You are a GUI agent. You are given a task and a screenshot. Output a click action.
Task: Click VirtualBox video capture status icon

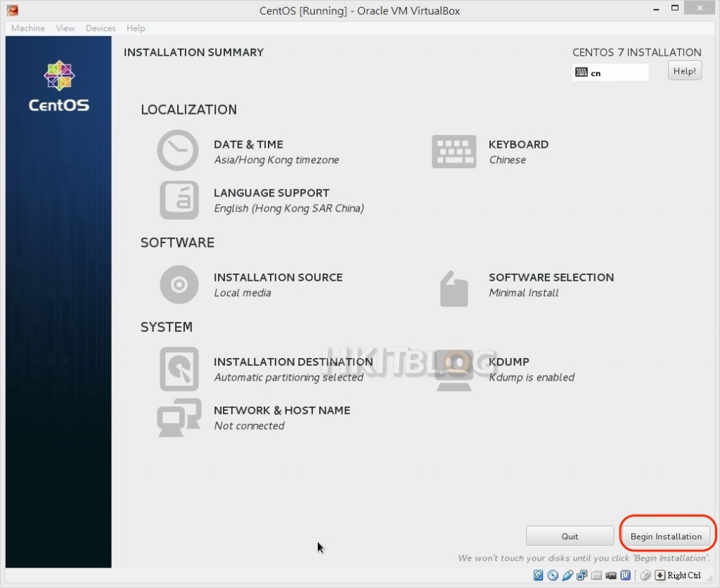tap(611, 575)
